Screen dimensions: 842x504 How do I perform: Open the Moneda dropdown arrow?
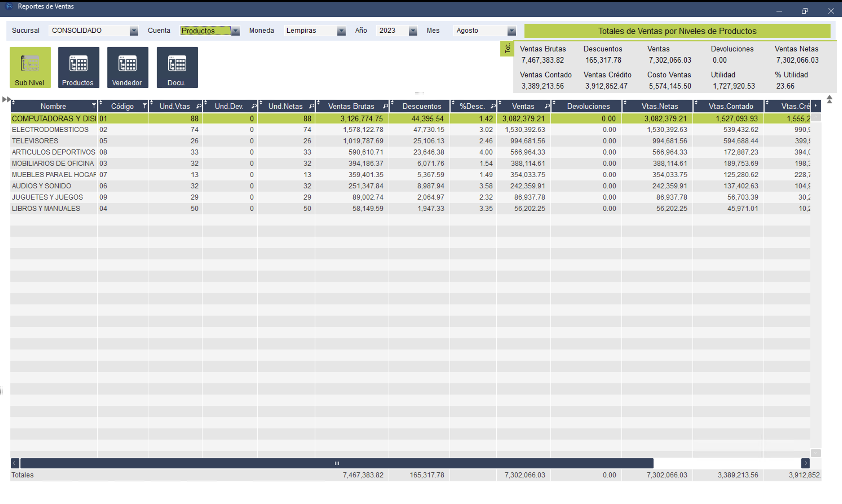[341, 30]
